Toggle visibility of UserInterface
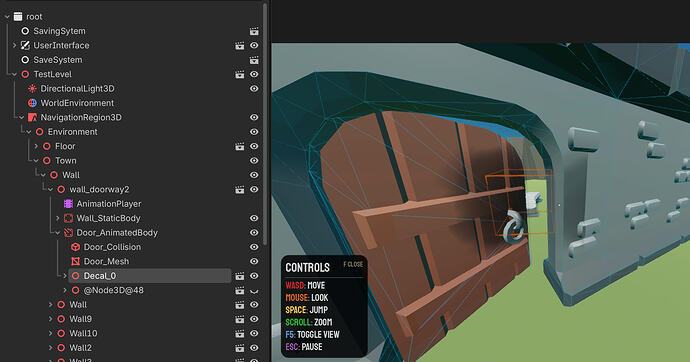690x362 pixels. [254, 45]
